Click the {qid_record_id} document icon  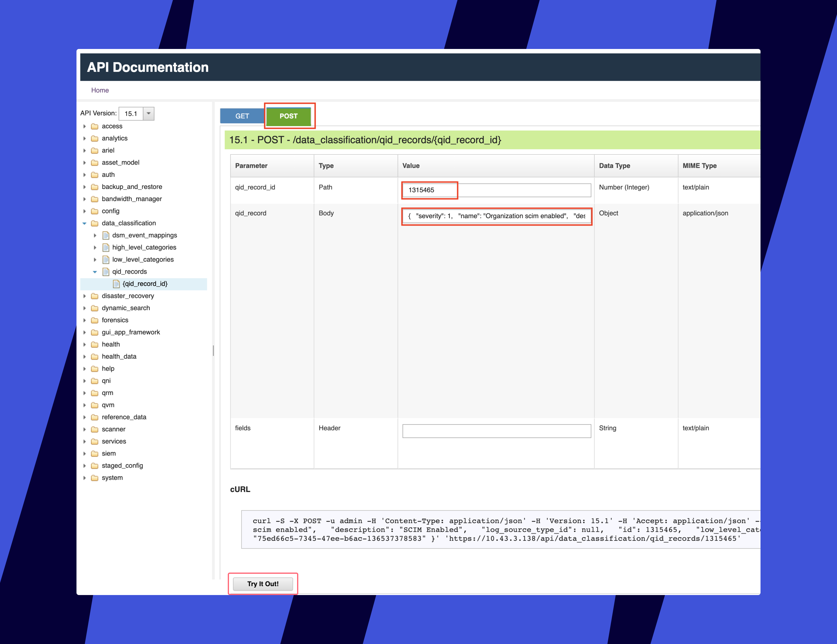[x=116, y=284]
